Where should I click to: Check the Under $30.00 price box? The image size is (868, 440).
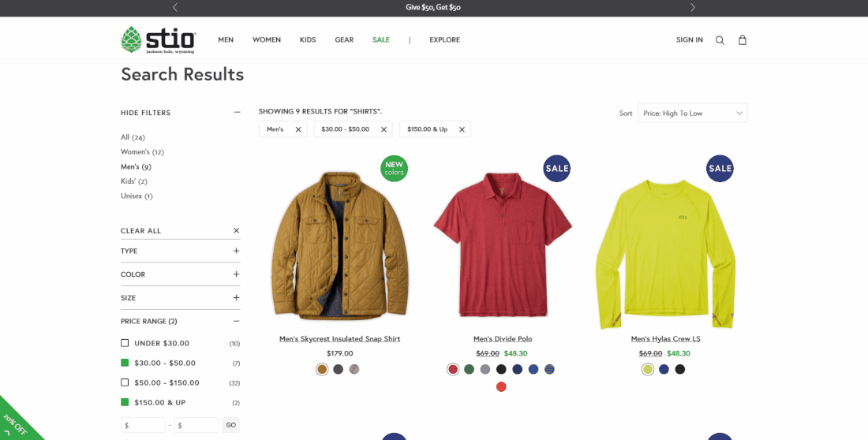point(125,343)
